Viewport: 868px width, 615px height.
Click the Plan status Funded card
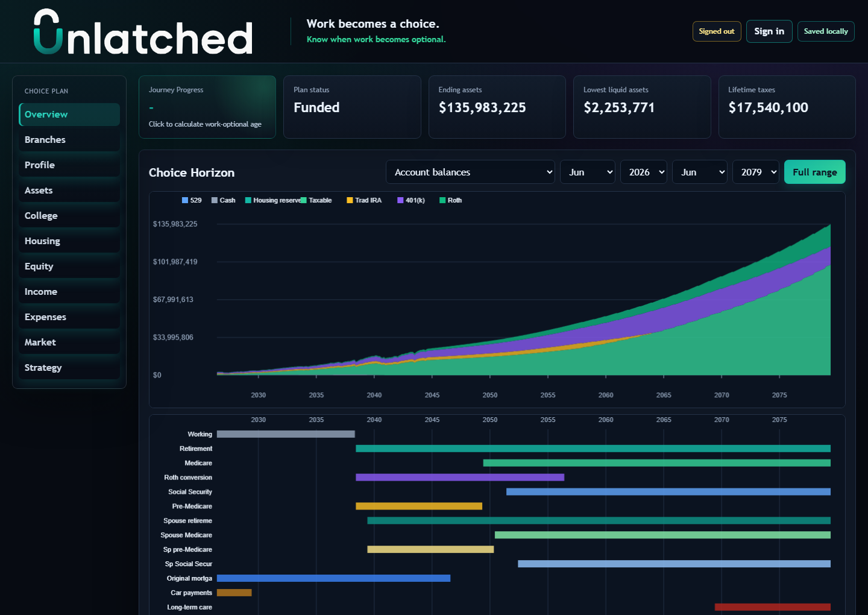(352, 107)
